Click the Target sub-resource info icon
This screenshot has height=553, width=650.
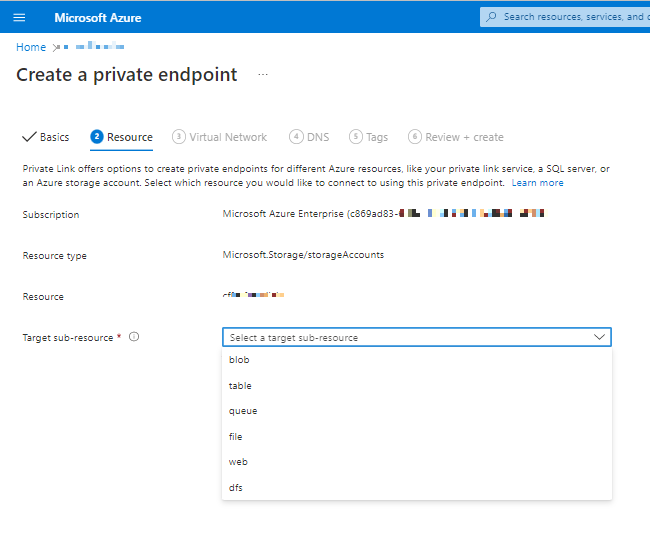pyautogui.click(x=134, y=337)
